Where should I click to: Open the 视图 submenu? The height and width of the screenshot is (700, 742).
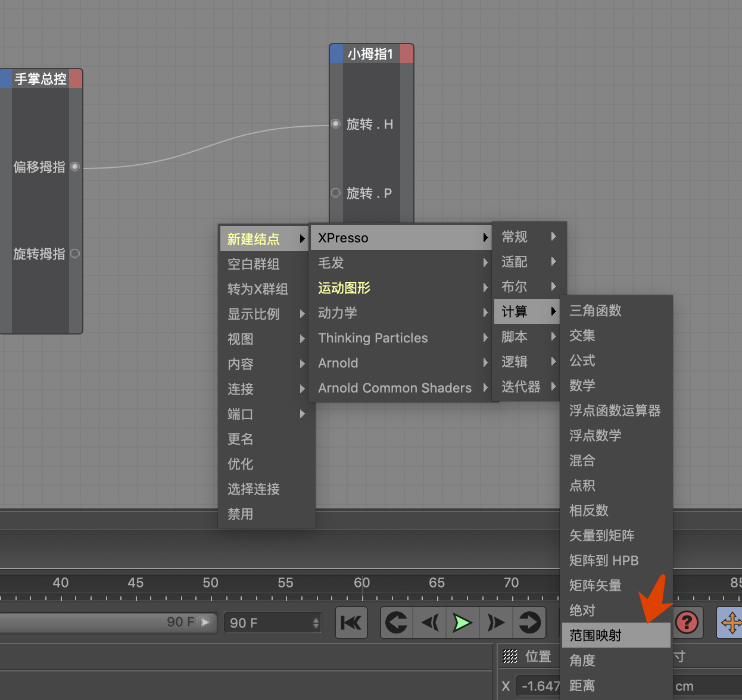(264, 339)
